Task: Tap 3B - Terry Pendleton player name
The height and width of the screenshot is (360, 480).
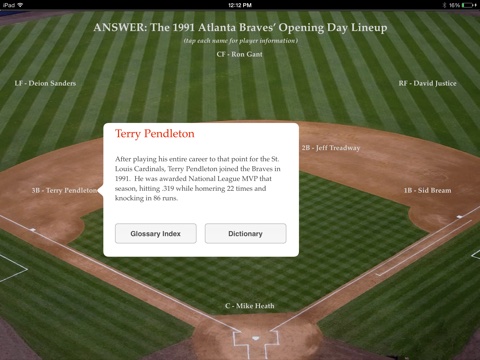Action: pyautogui.click(x=64, y=190)
